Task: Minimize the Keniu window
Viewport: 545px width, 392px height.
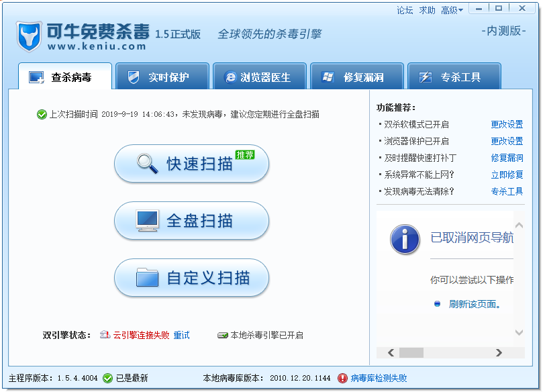Action: [x=479, y=8]
